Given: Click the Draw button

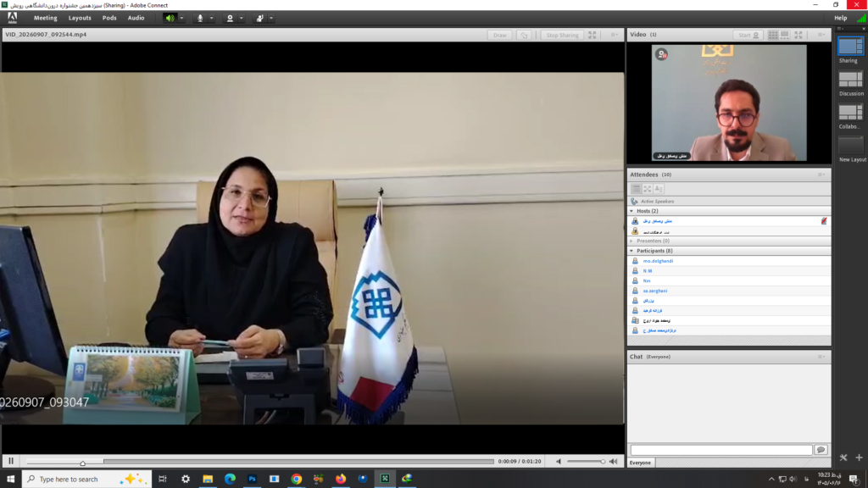Looking at the screenshot, I should click(500, 35).
